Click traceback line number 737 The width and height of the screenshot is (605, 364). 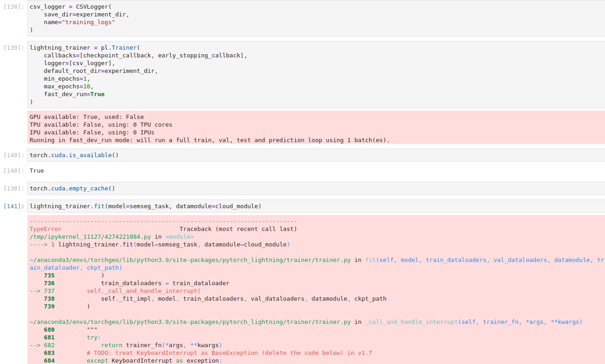point(49,291)
